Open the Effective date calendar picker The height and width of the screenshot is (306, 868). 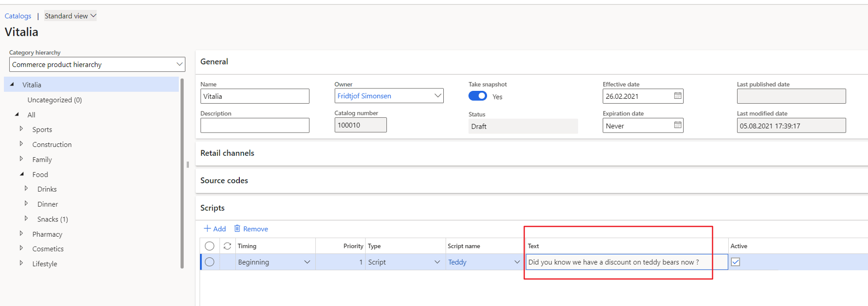tap(677, 96)
